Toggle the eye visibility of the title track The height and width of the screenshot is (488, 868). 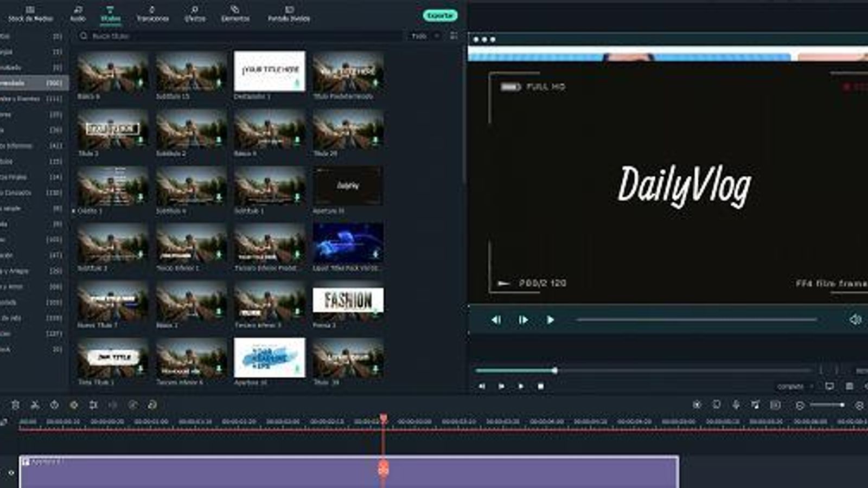click(x=11, y=473)
